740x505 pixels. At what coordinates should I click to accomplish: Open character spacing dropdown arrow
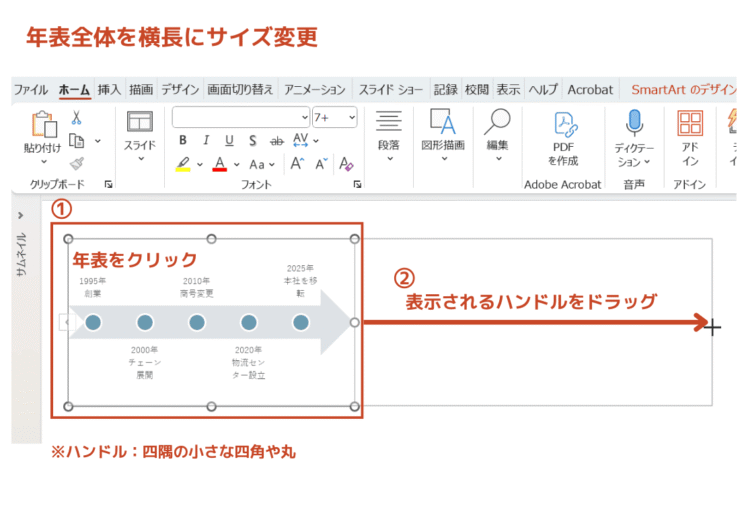[x=316, y=141]
